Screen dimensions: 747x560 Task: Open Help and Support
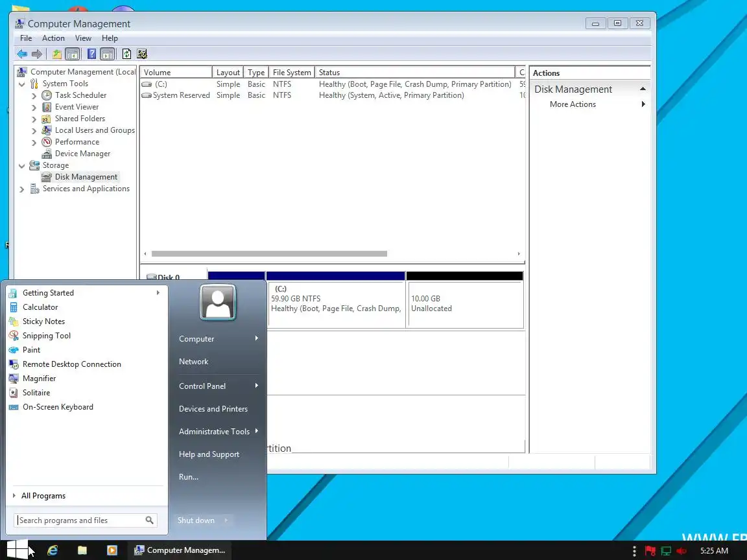pyautogui.click(x=209, y=454)
